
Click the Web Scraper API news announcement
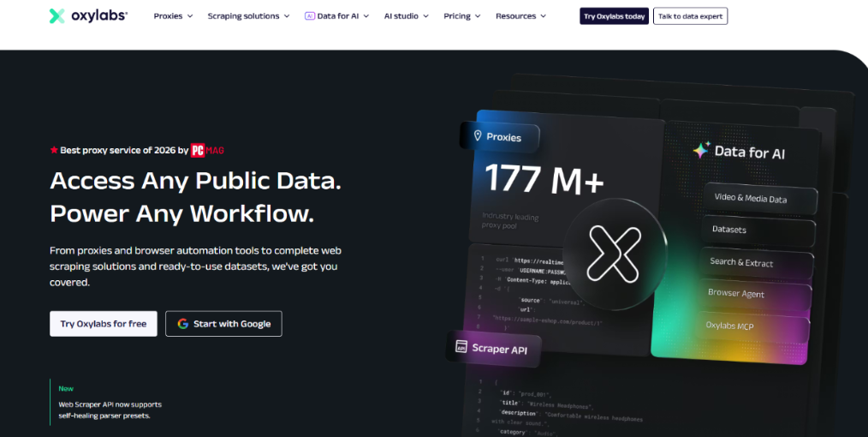(110, 410)
